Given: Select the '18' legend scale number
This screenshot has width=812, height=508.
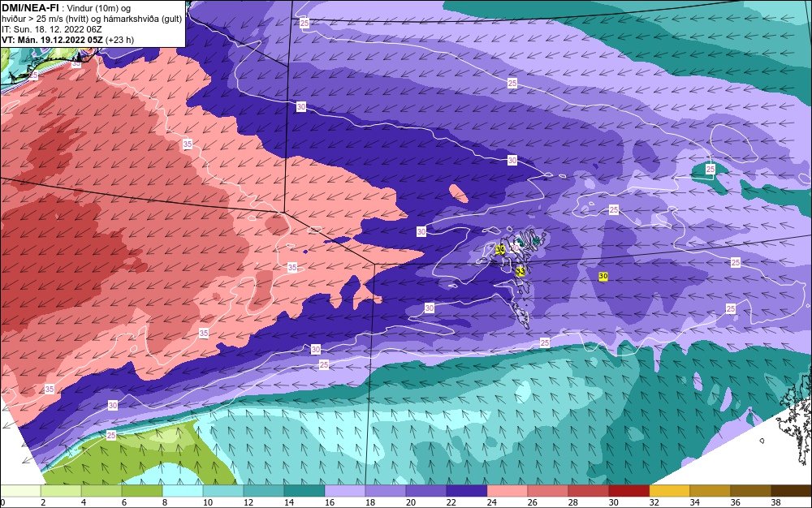Looking at the screenshot, I should pos(370,502).
